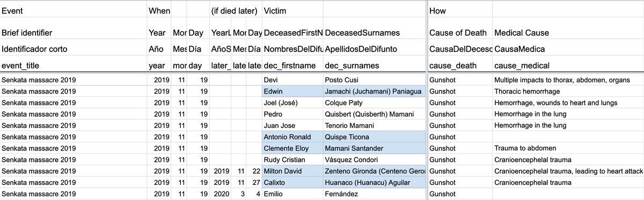Select the 'Victim' section header cell
Image resolution: width=644 pixels, height=200 pixels.
pos(292,11)
